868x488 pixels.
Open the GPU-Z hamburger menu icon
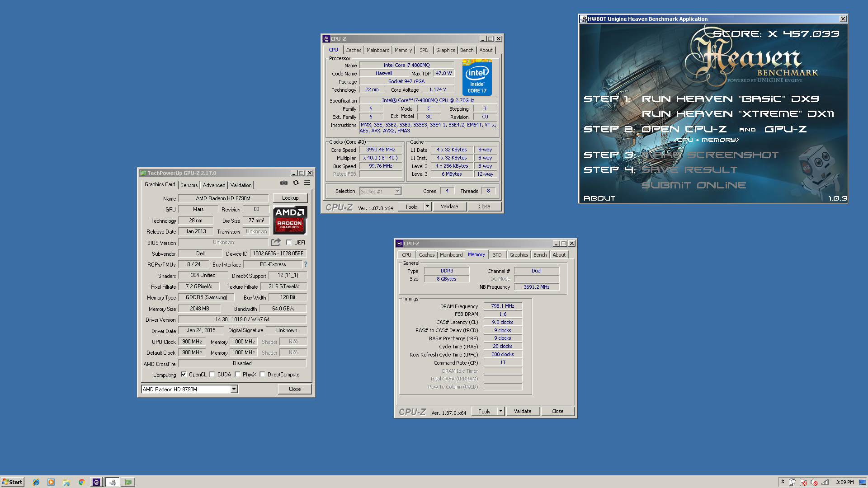307,183
